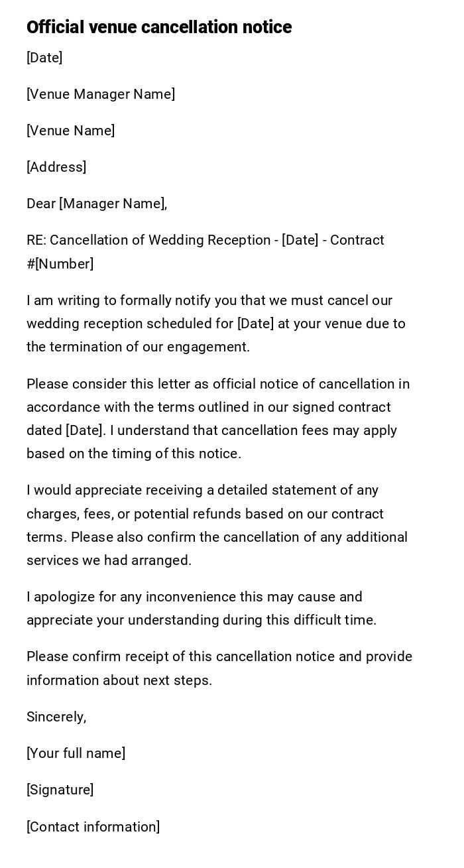Click the 'Sincerely,' closing line
The height and width of the screenshot is (868, 464).
(x=56, y=717)
